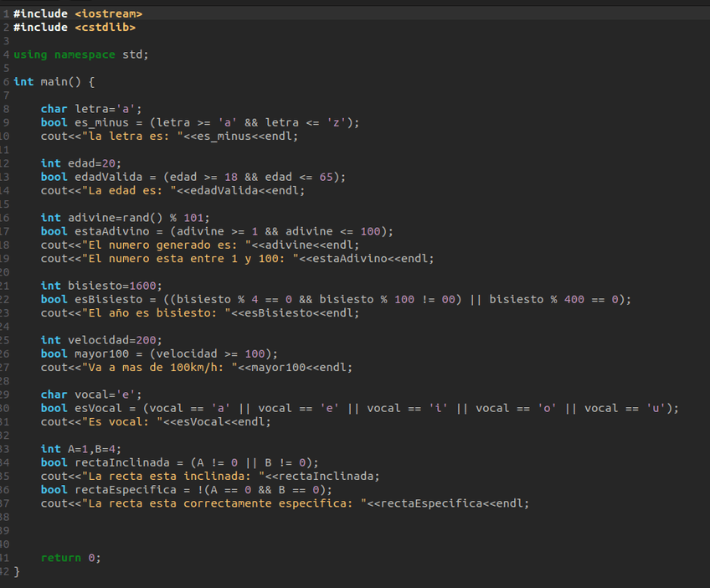The width and height of the screenshot is (710, 588).
Task: Click the rectaEspecifica bool declaration line
Action: [x=186, y=490]
